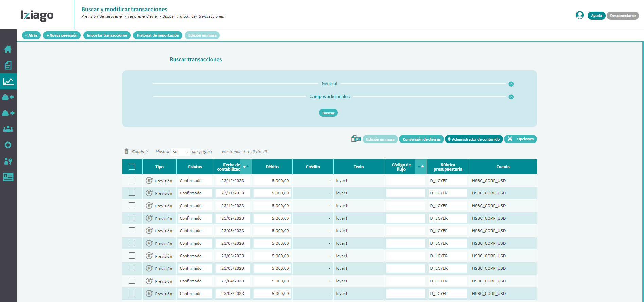
Task: Click recurrence icon on 23/06/2023 row
Action: click(149, 256)
